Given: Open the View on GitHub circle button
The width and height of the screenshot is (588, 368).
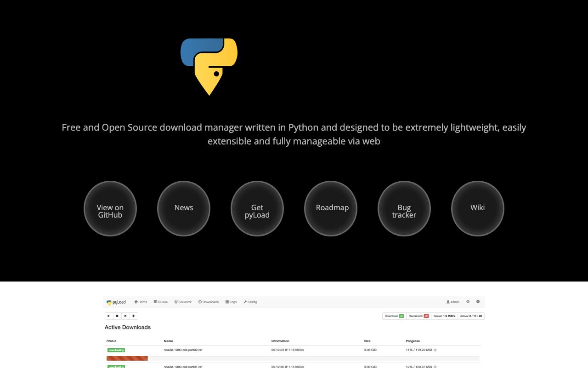Looking at the screenshot, I should 110,208.
